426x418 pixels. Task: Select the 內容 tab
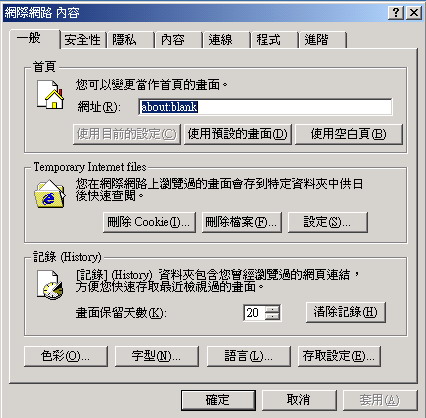tap(178, 40)
